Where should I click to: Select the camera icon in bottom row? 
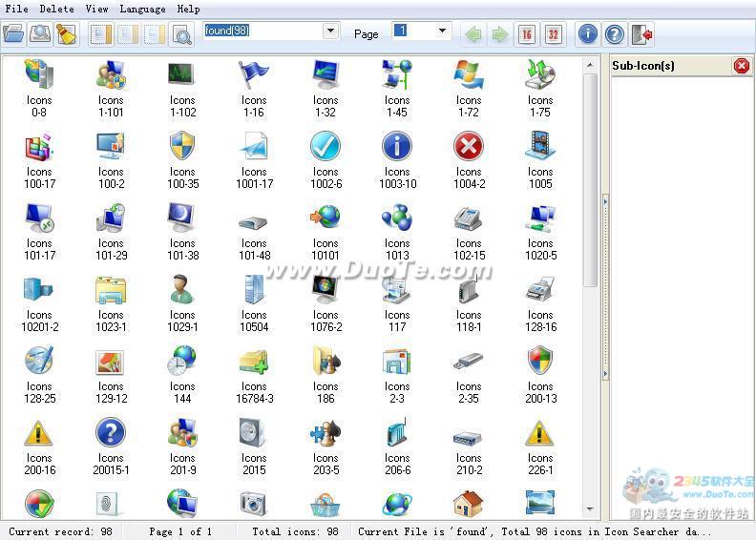pyautogui.click(x=253, y=504)
